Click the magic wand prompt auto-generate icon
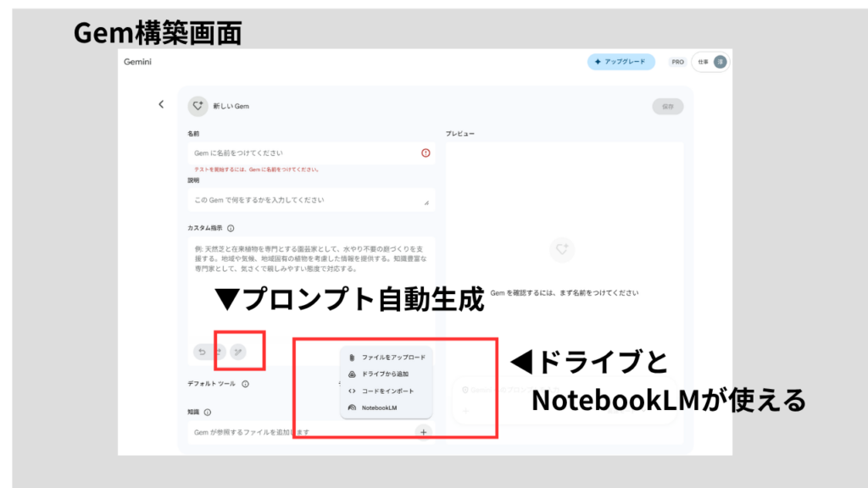The image size is (868, 488). coord(238,352)
